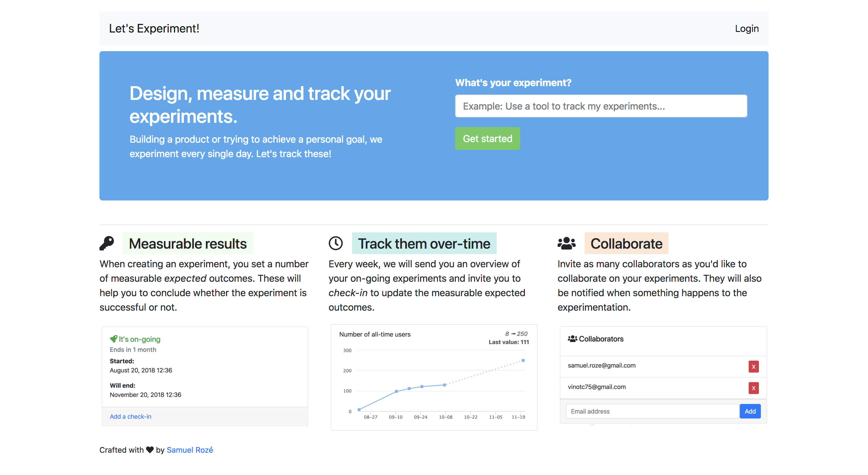
Task: Click the blue Add collaborator button
Action: (750, 411)
